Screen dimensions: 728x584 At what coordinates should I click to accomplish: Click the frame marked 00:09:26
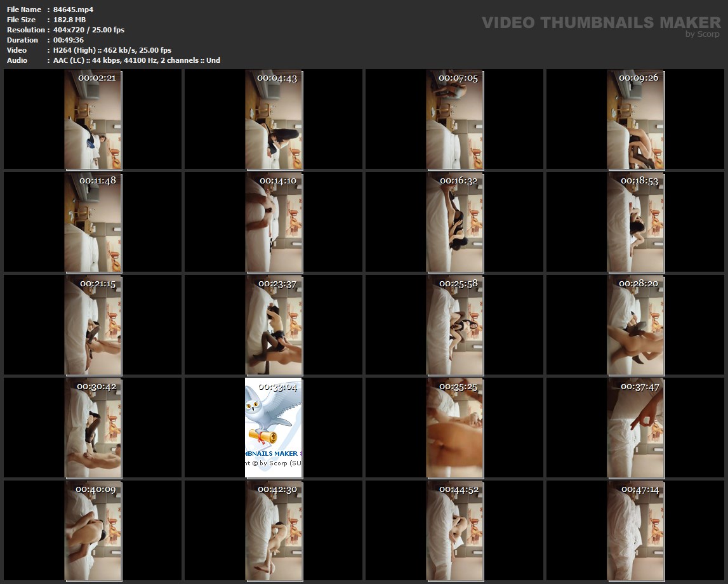coord(635,119)
